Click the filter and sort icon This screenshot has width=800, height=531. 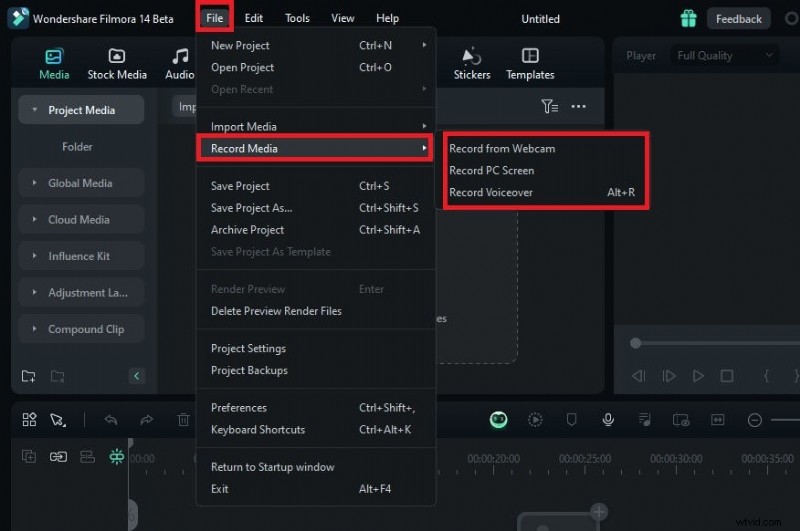tap(549, 106)
